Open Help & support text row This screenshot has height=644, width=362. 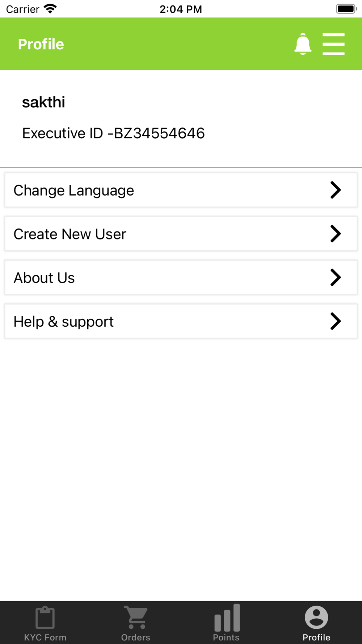pos(64,322)
